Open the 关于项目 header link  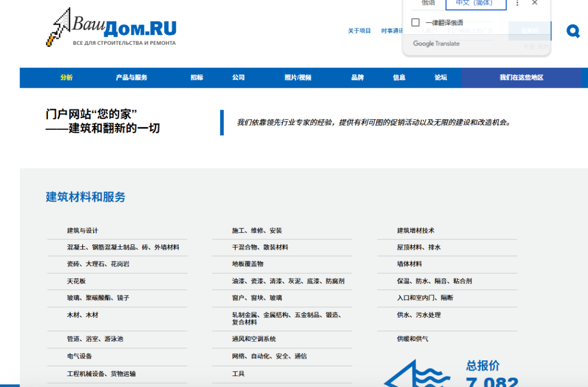[x=359, y=31]
